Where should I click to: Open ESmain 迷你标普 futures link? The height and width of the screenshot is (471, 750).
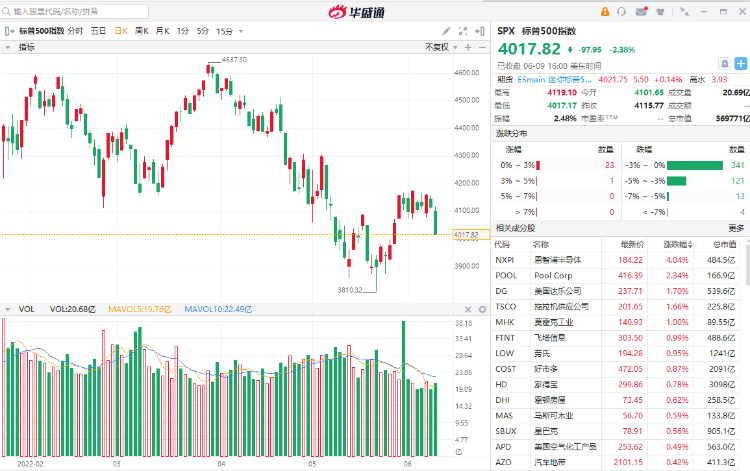point(554,79)
